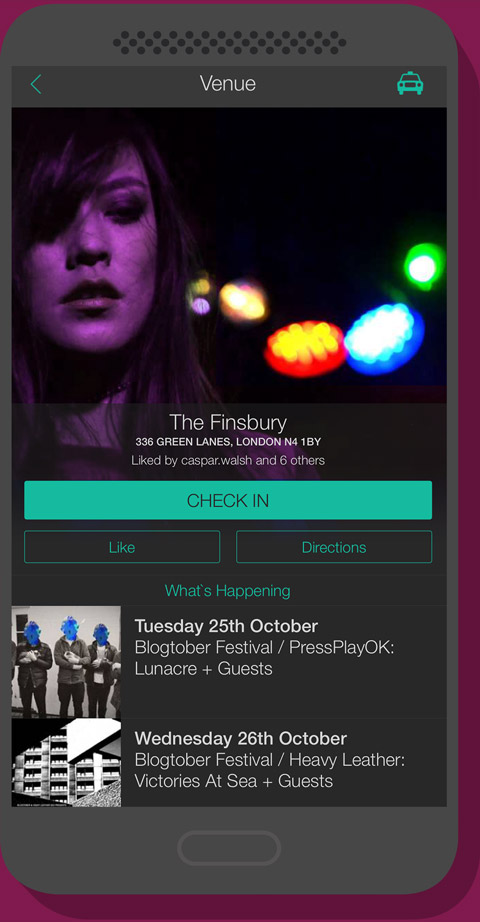Tap the venue cover photo

tap(229, 256)
